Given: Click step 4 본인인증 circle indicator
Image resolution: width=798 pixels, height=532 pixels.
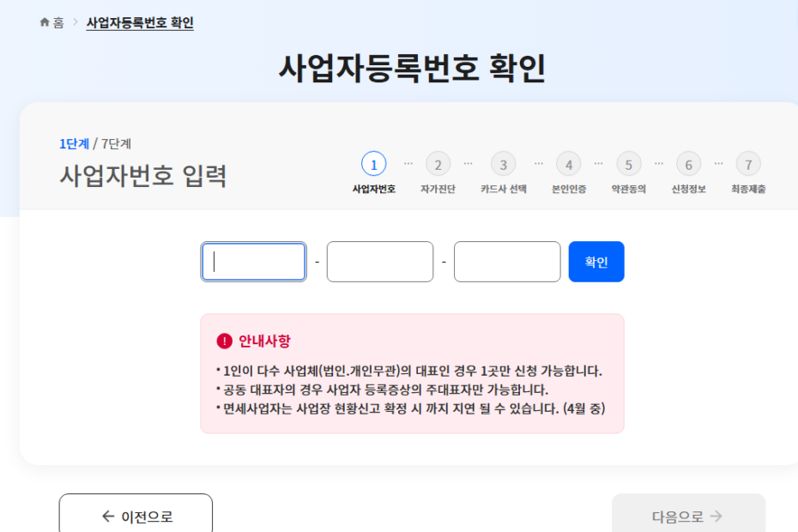Looking at the screenshot, I should pos(568,163).
